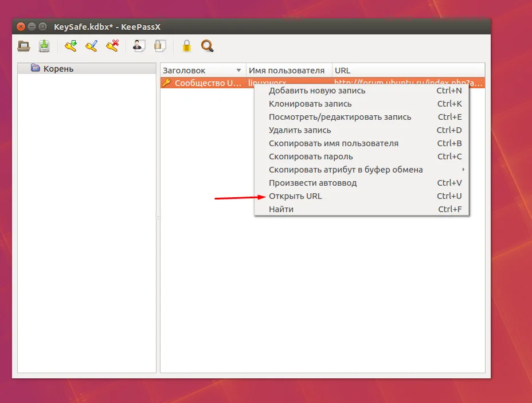
Task: Click Имя пользователя column header
Action: [289, 70]
